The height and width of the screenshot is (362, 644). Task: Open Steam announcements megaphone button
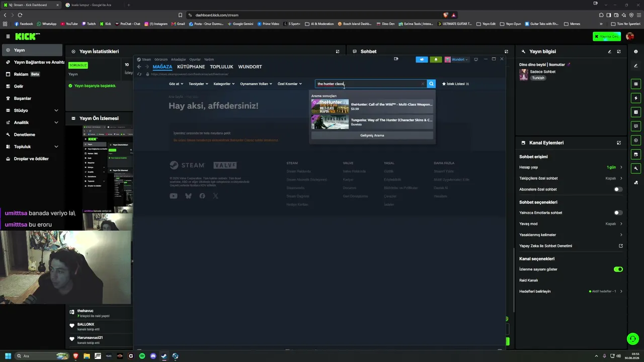click(x=422, y=59)
